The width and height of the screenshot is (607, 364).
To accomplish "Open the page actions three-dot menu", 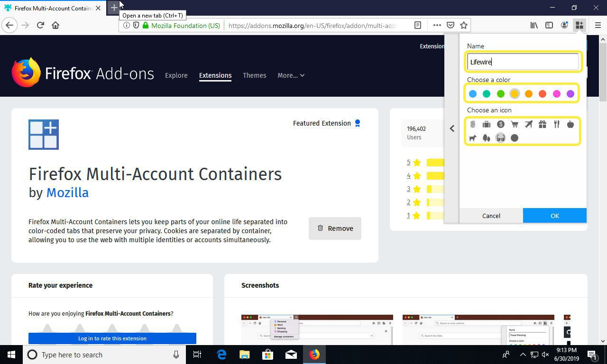I will pos(437,25).
